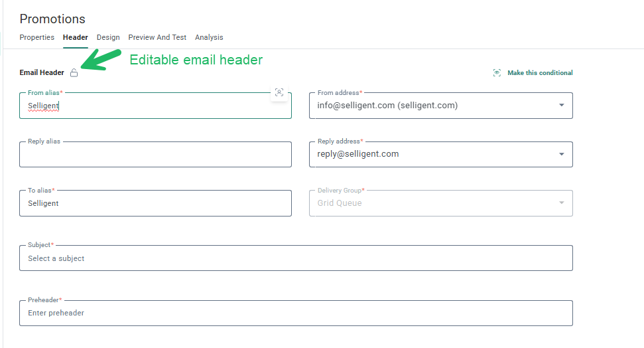Click the Make this conditional link

[540, 73]
